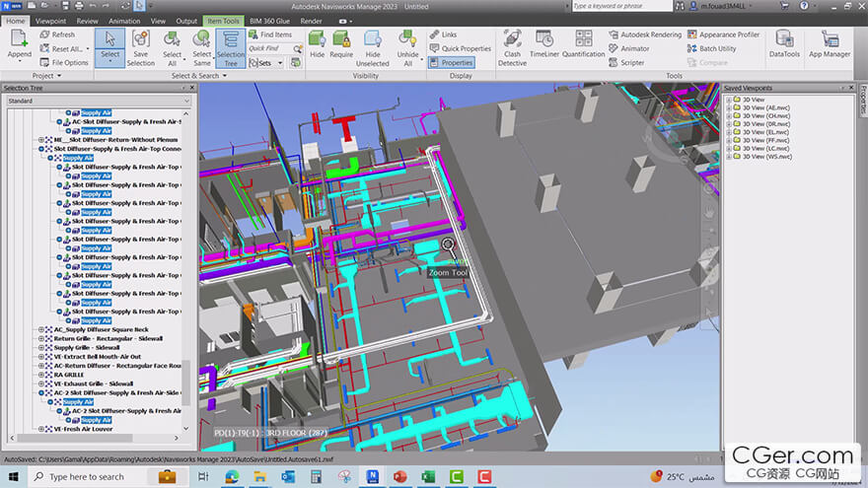Expand the RA GRILLE tree node
The height and width of the screenshot is (488, 868).
pos(41,375)
